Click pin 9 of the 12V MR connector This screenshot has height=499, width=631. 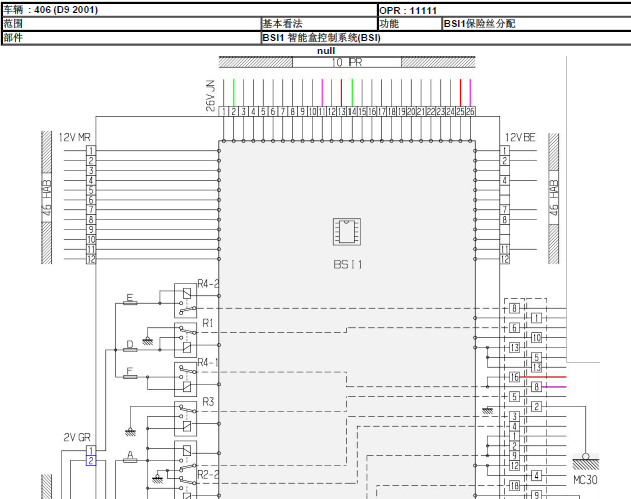point(91,230)
